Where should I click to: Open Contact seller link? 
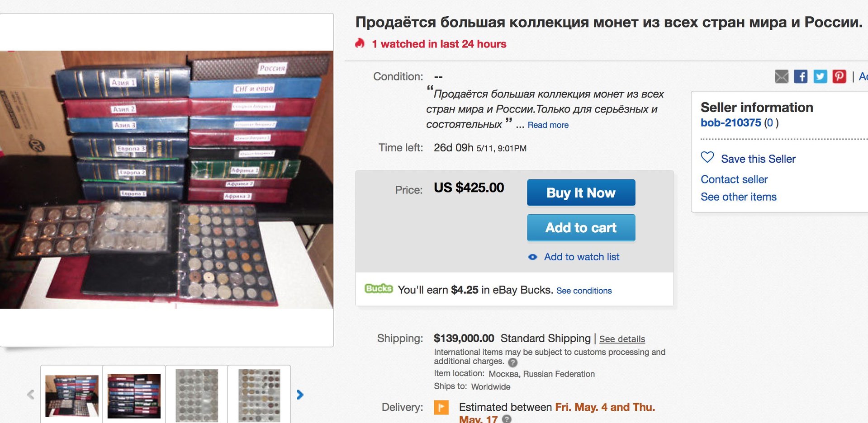(734, 179)
